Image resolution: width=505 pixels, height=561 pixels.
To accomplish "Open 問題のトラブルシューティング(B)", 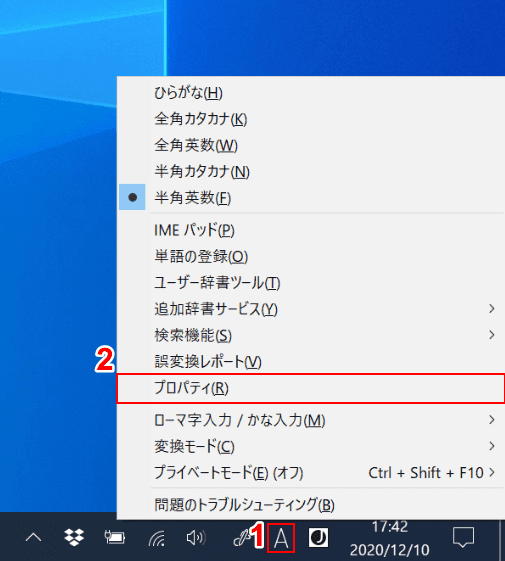I will pyautogui.click(x=311, y=505).
